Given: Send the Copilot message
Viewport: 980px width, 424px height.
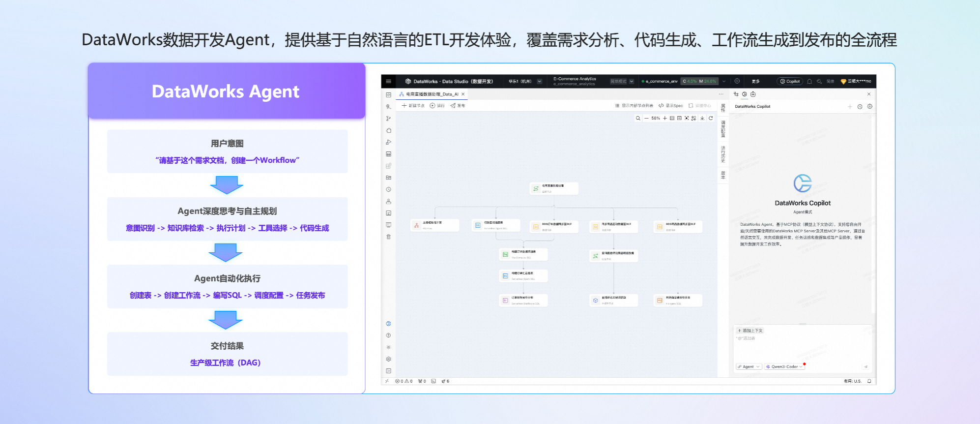Looking at the screenshot, I should click(866, 366).
